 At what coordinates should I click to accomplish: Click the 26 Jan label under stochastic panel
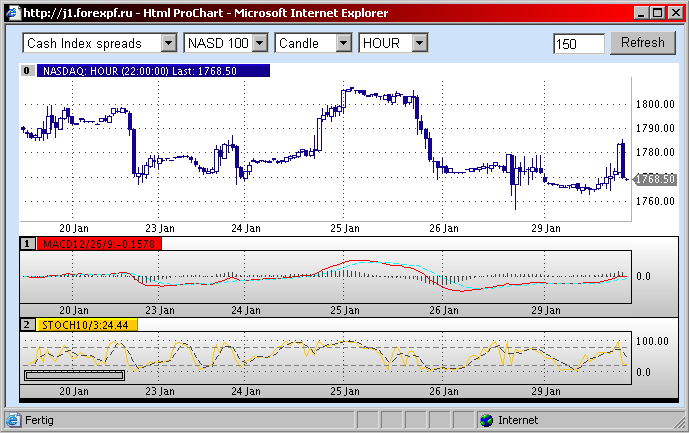[x=444, y=391]
